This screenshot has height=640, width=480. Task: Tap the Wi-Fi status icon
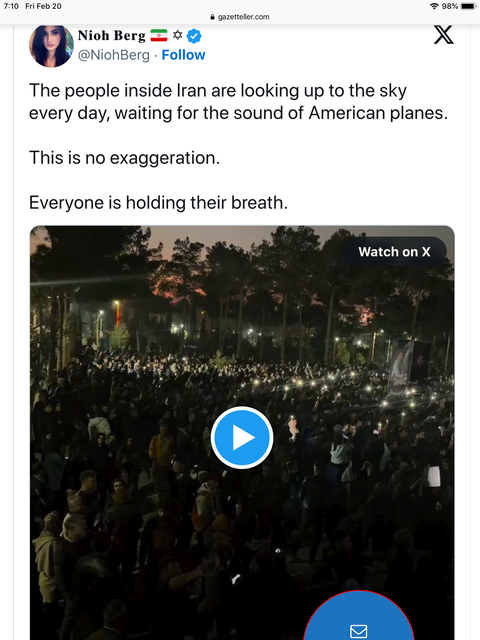(434, 6)
